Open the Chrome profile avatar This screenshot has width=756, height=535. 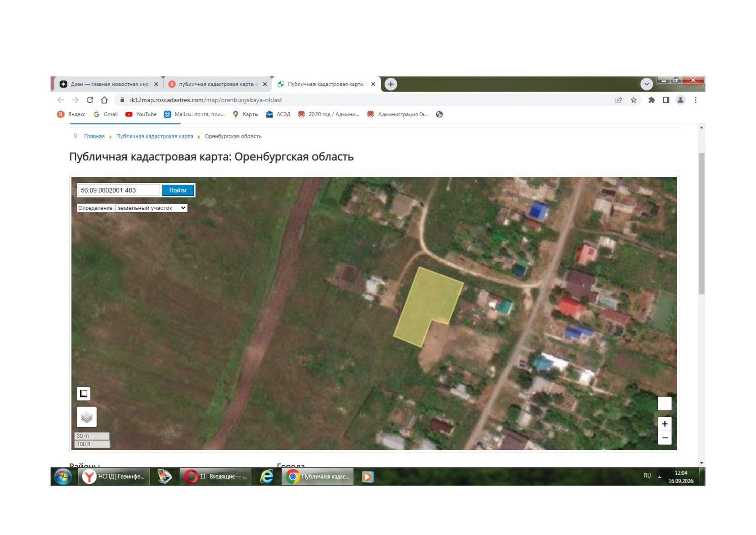click(681, 100)
